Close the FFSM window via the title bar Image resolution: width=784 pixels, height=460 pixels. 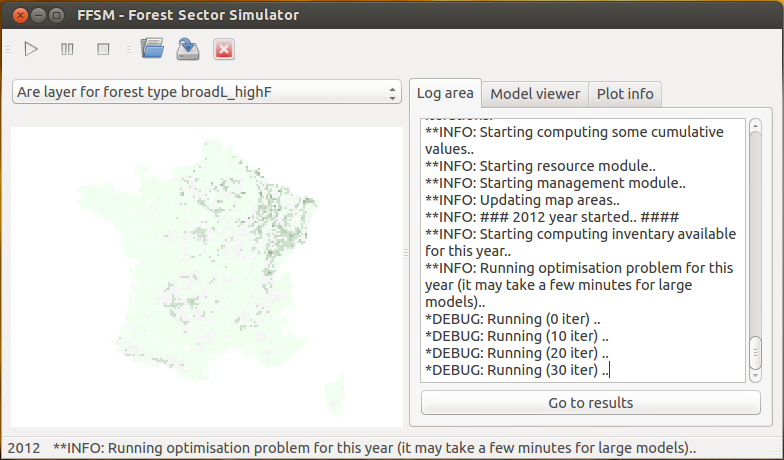click(x=20, y=16)
